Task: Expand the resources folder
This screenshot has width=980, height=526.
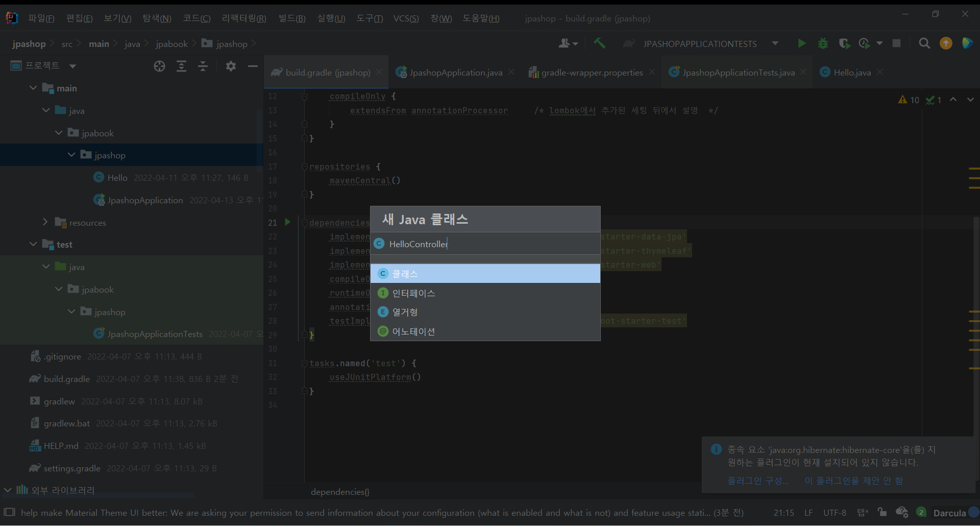Action: (x=45, y=222)
